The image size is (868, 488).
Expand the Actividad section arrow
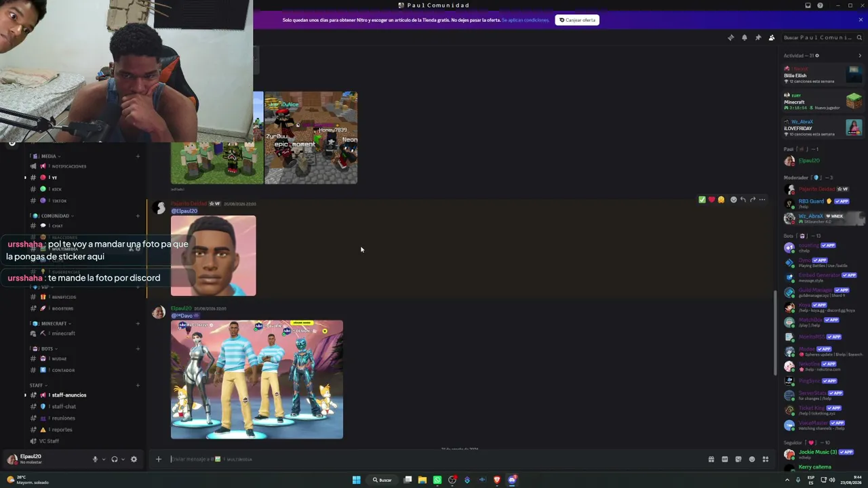860,56
